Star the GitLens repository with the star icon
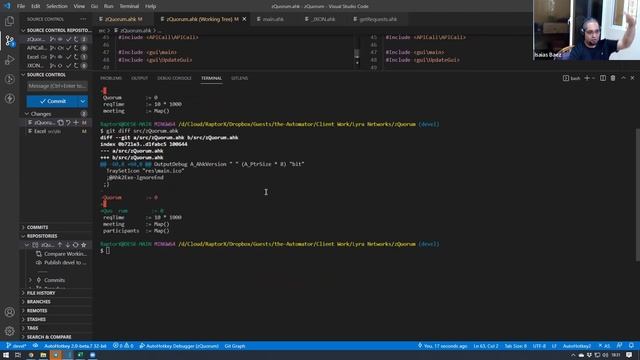This screenshot has height=360, width=640. 84,245
